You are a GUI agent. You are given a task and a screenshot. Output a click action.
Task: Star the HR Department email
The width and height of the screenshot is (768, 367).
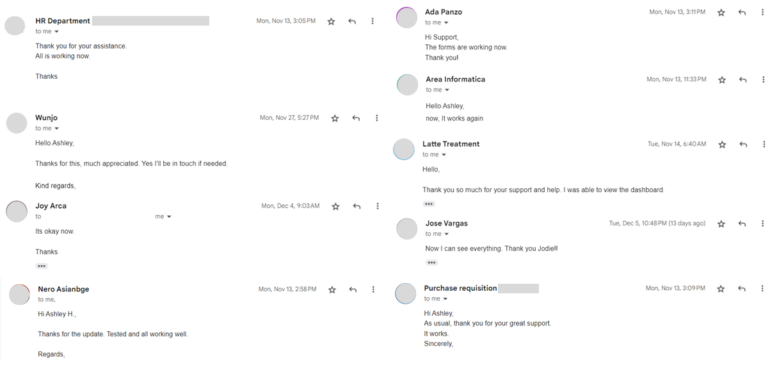331,21
